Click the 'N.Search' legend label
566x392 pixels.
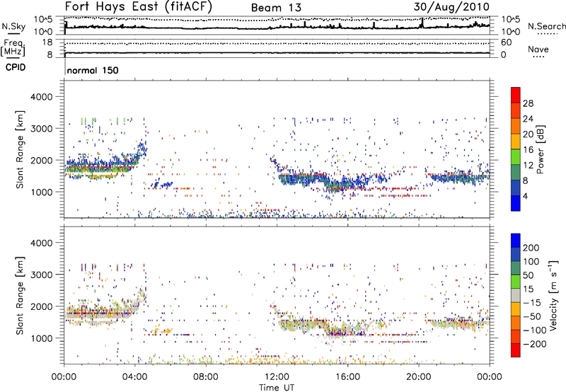pyautogui.click(x=546, y=26)
